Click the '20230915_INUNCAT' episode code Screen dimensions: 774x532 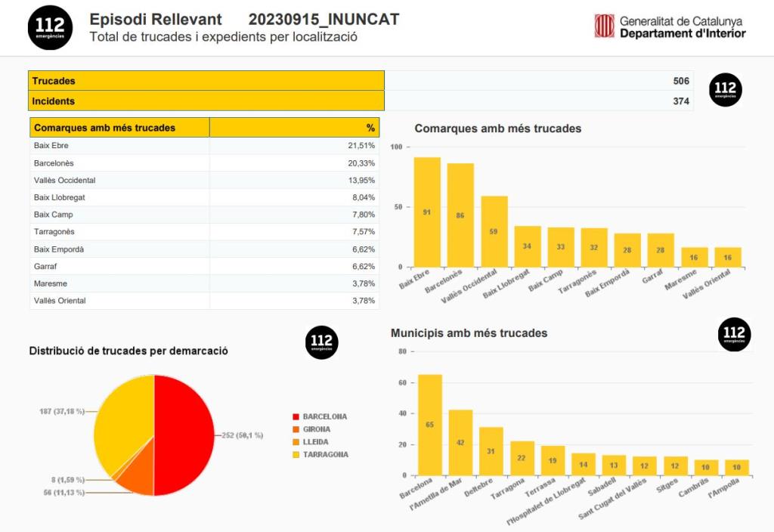324,19
